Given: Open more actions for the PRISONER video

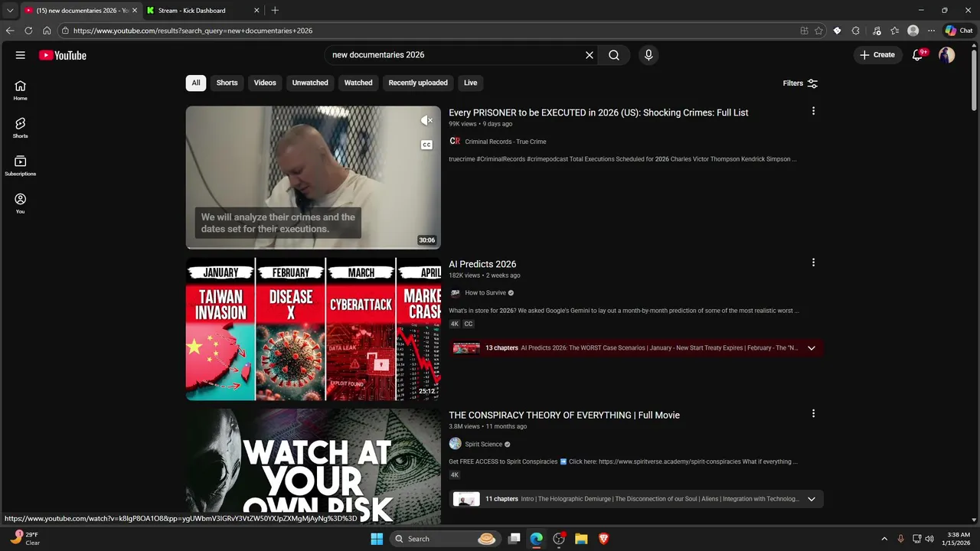Looking at the screenshot, I should (813, 112).
